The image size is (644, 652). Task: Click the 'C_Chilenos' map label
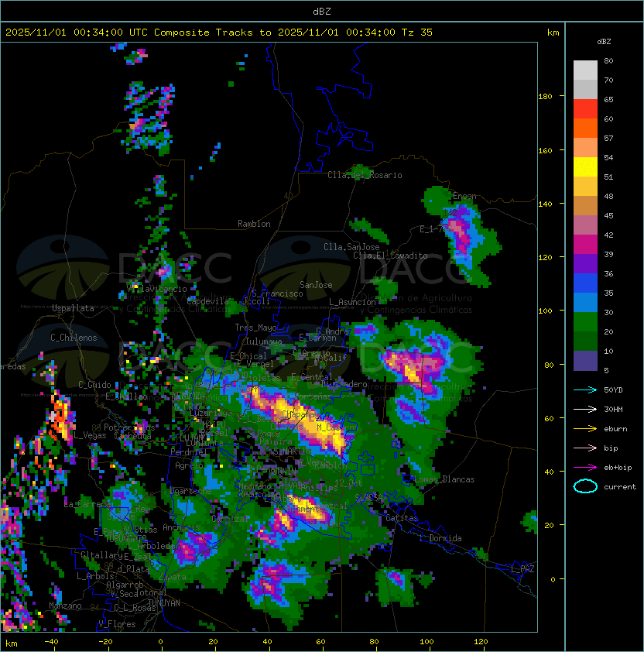(74, 338)
